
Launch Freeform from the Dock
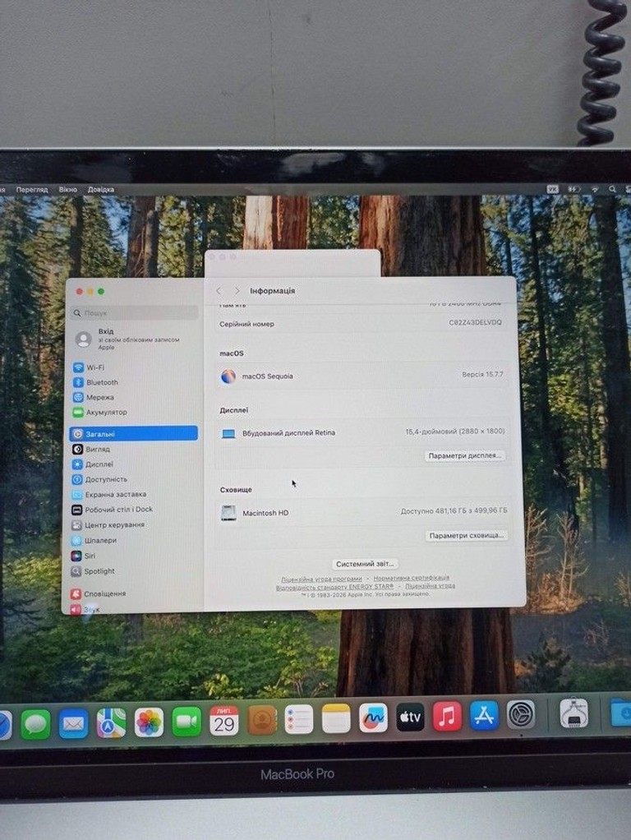pos(373,718)
